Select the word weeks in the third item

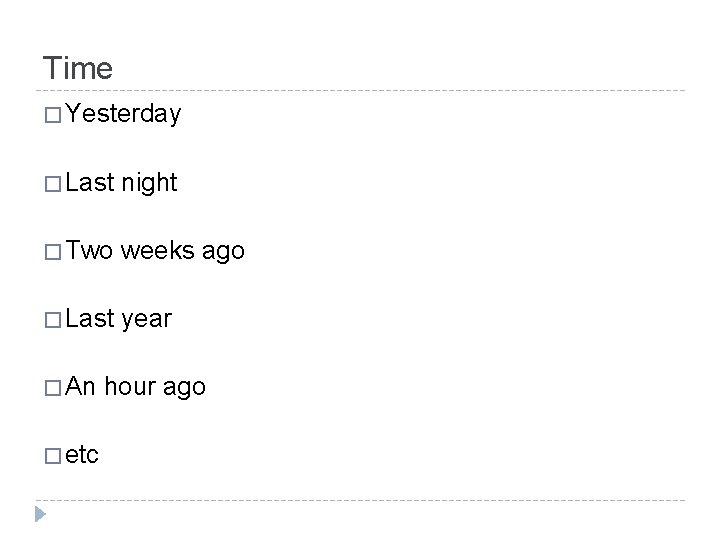(158, 250)
